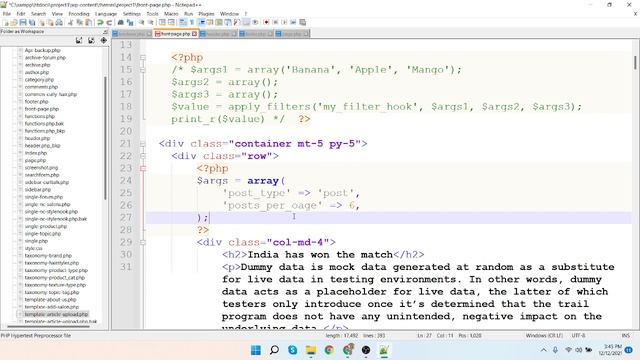Select functions.php.bak in the workspace tree
The image size is (640, 360).
(x=44, y=124)
